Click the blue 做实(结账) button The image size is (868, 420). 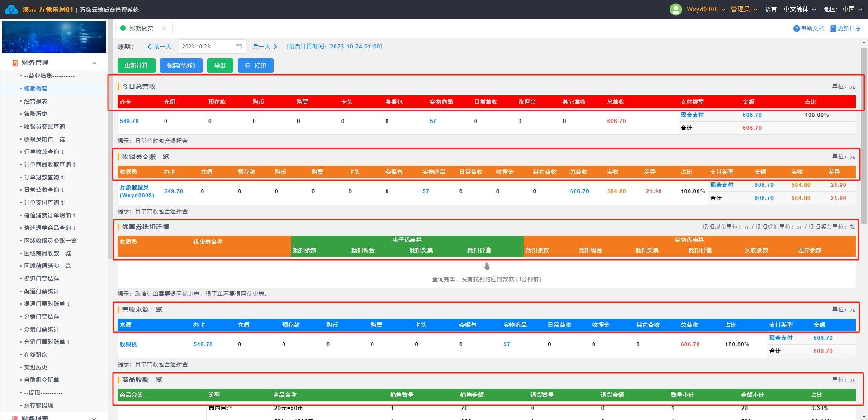181,66
